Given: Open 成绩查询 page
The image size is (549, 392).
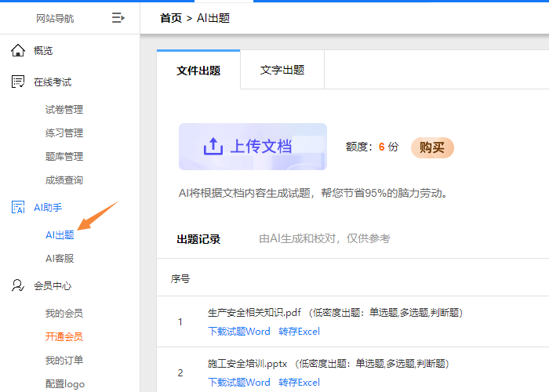Looking at the screenshot, I should pos(64,180).
